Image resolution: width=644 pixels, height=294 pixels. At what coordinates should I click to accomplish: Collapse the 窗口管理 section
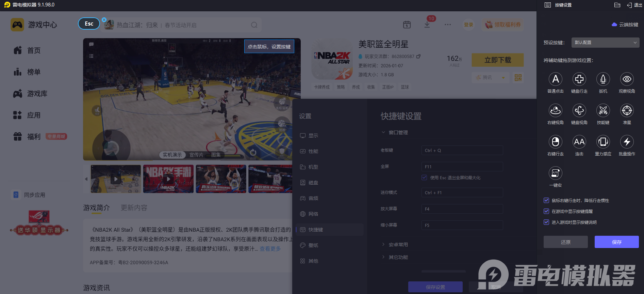[x=398, y=133]
